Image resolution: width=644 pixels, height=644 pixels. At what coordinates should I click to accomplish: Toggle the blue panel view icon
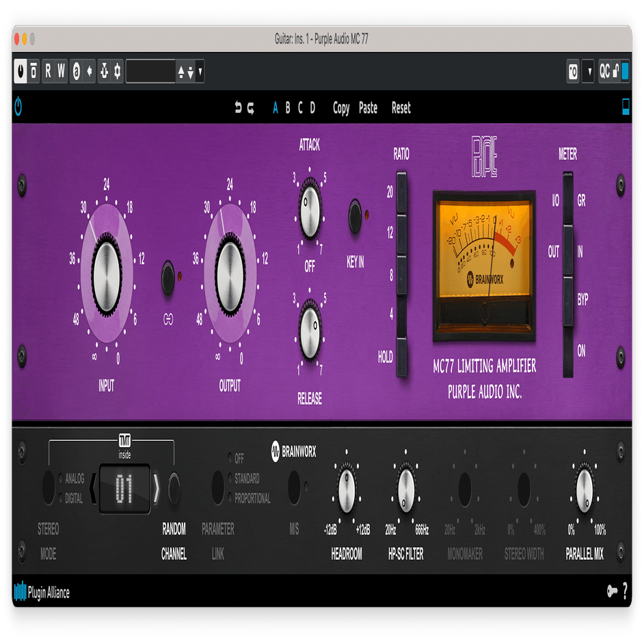tap(626, 107)
